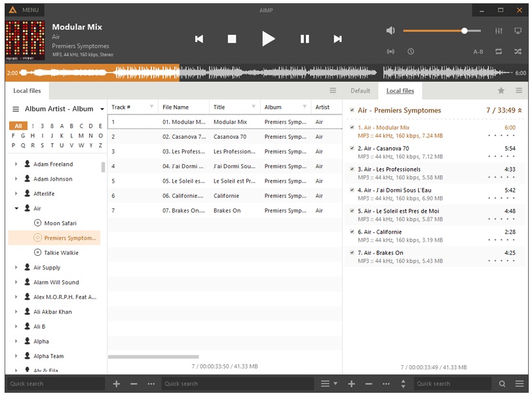Image resolution: width=532 pixels, height=398 pixels.
Task: Skip to the next track
Action: [337, 39]
